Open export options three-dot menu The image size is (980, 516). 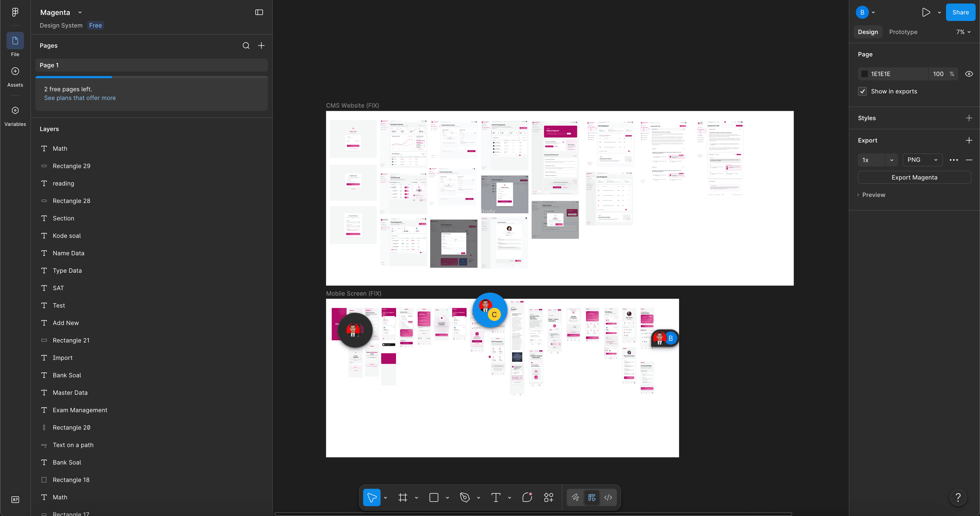pyautogui.click(x=954, y=160)
